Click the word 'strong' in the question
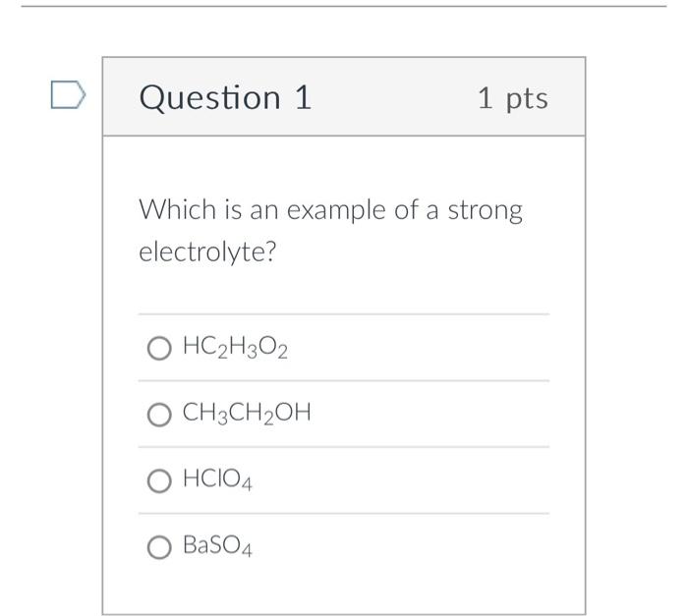The width and height of the screenshot is (688, 616). pos(486,210)
